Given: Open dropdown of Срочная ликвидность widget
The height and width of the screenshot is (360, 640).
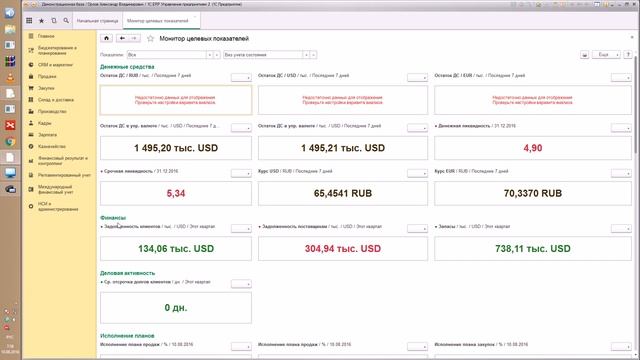Looking at the screenshot, I should 241,173.
